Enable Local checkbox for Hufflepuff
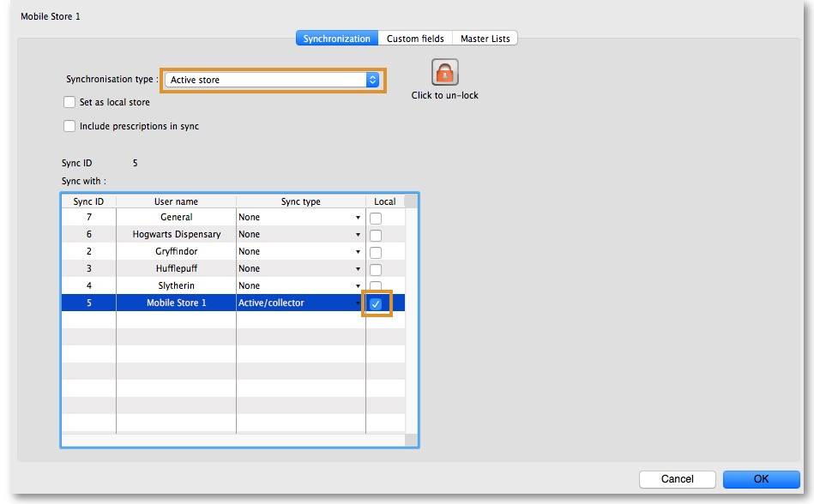 click(x=376, y=270)
